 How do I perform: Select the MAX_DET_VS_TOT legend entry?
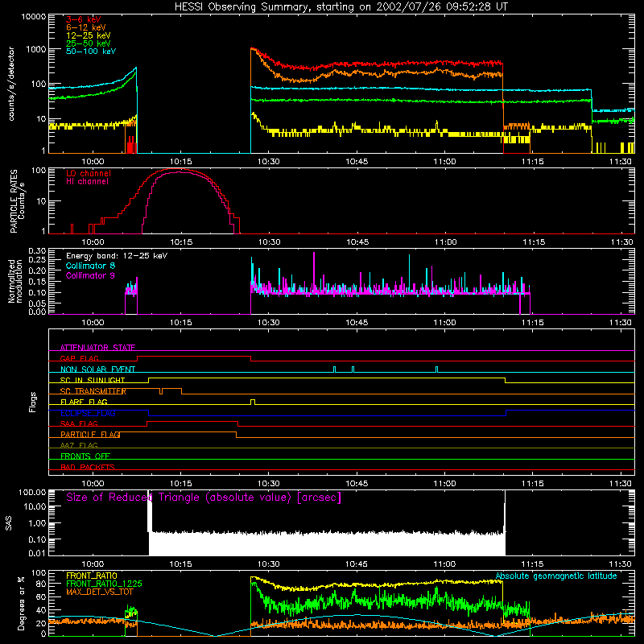point(100,592)
